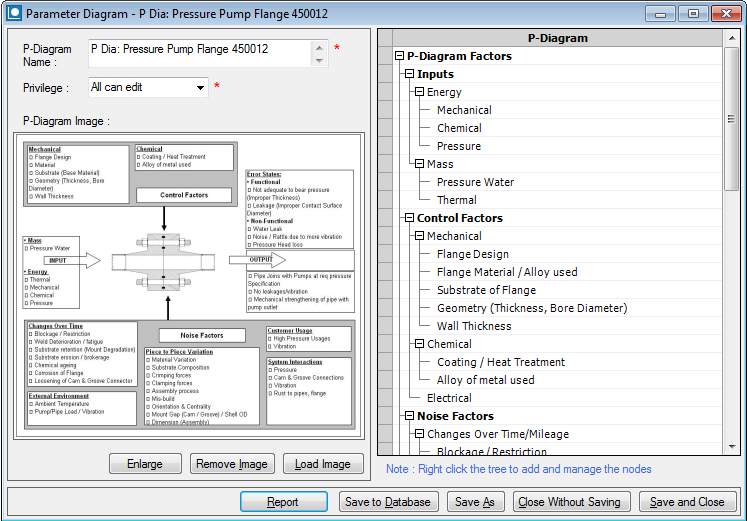747x521 pixels.
Task: Select Flange Design tree item
Action: 472,254
